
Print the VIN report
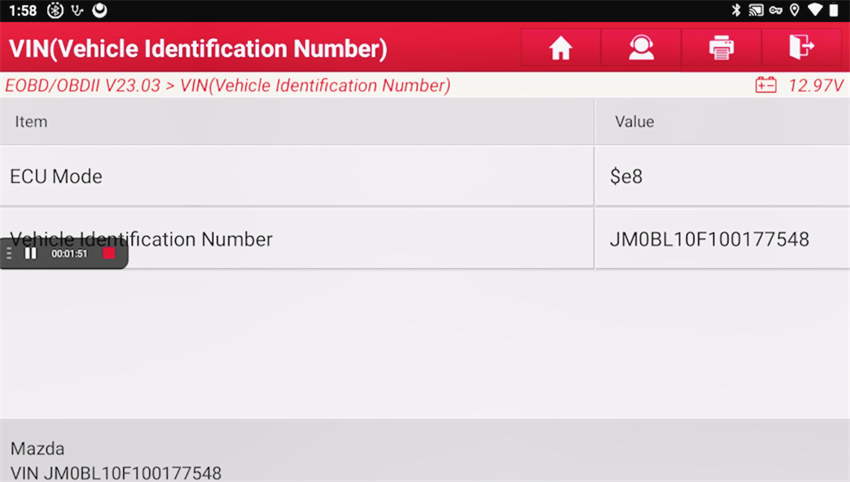(721, 48)
